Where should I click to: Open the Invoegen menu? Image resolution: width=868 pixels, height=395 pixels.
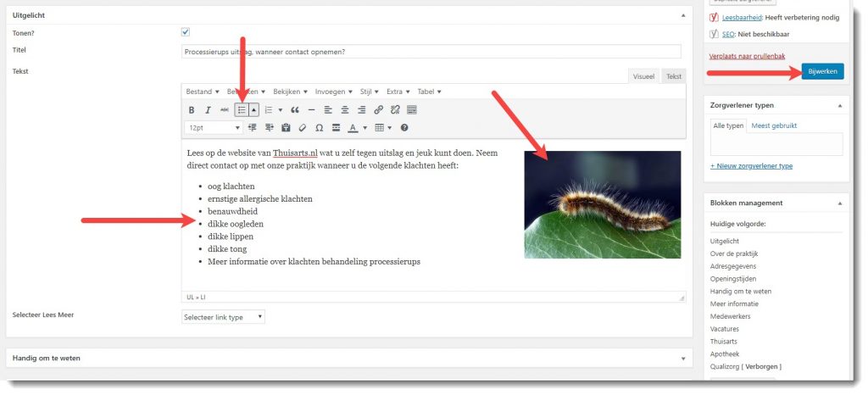[x=334, y=92]
